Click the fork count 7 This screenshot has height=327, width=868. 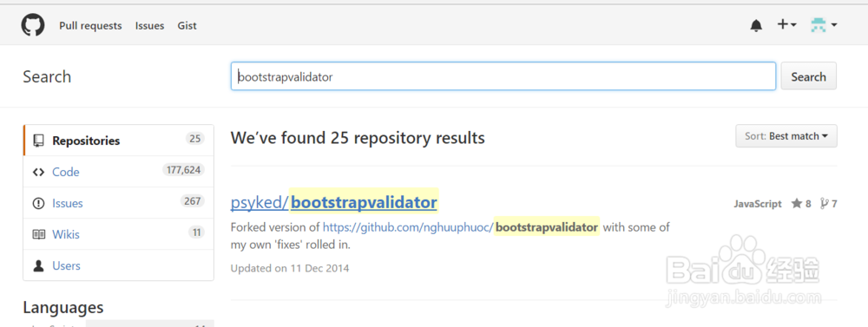pos(829,204)
